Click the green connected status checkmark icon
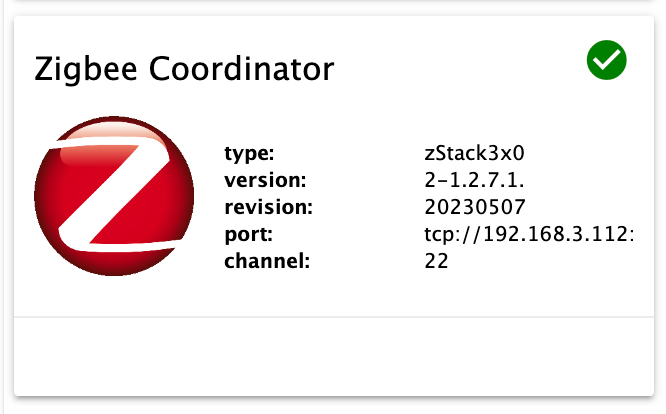The width and height of the screenshot is (666, 414). pos(606,62)
